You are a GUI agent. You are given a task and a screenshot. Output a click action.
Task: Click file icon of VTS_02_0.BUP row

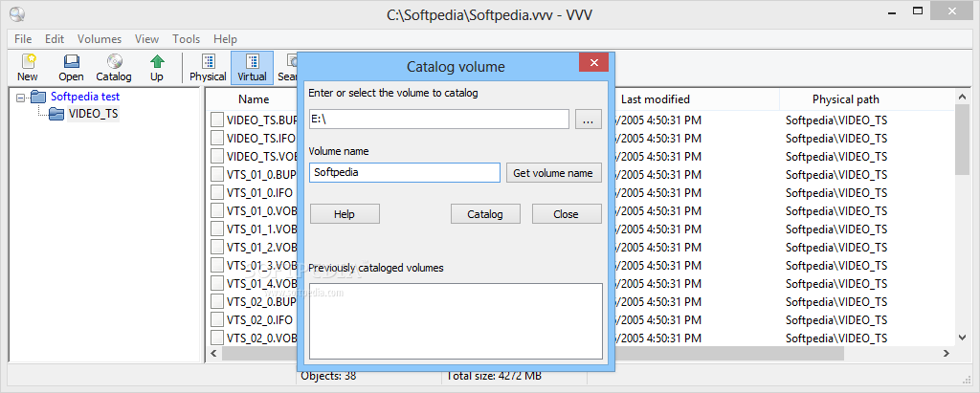click(217, 302)
